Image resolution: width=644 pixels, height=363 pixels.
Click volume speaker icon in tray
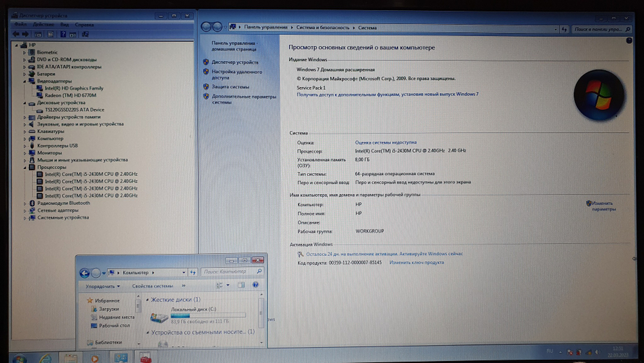click(x=598, y=352)
